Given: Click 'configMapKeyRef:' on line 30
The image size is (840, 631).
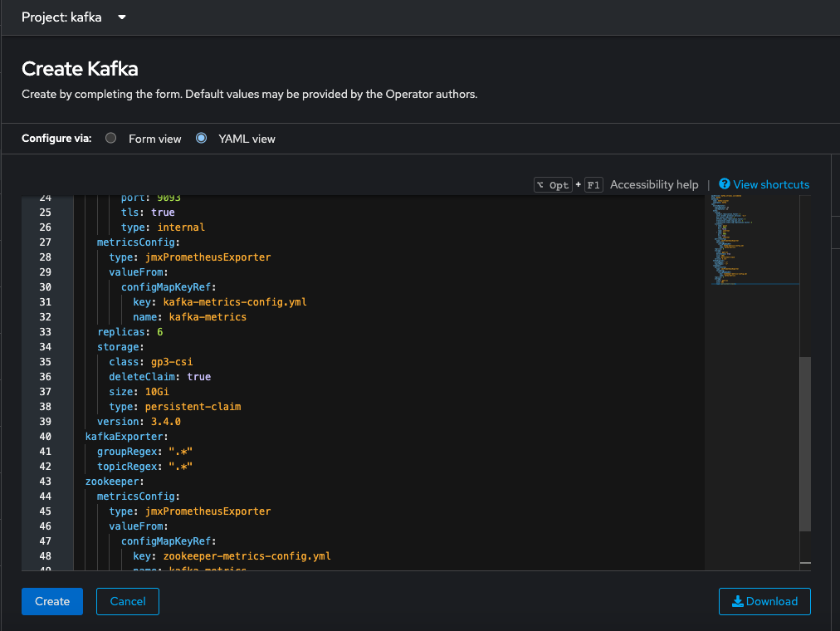Looking at the screenshot, I should (168, 287).
